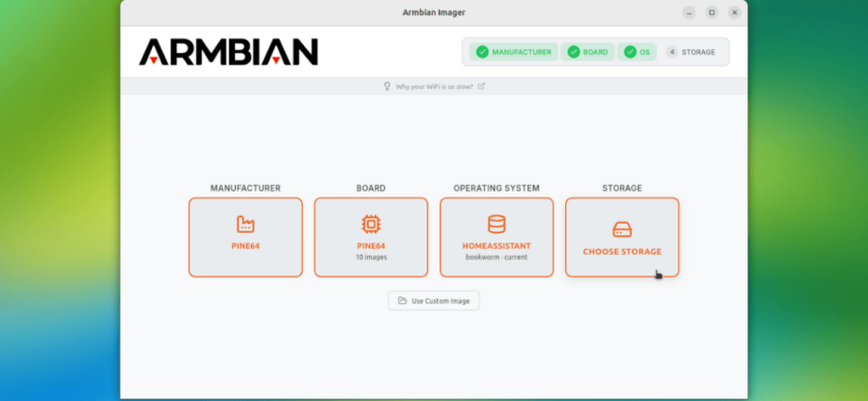868x401 pixels.
Task: Change the PINE64 manufacturer selection
Action: point(245,237)
